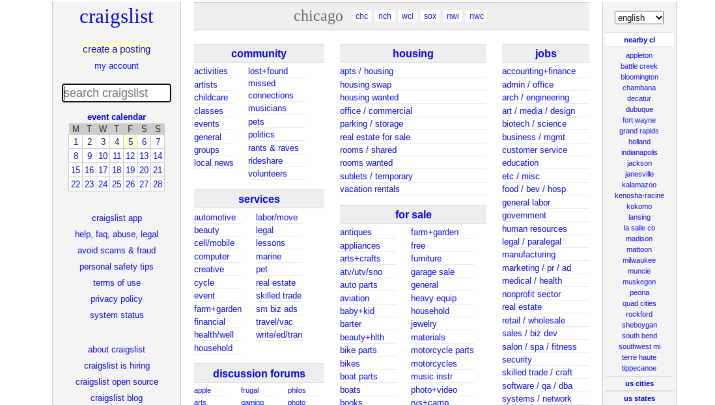The height and width of the screenshot is (405, 715).
Task: Select the wcl subarea tab
Action: click(x=407, y=16)
